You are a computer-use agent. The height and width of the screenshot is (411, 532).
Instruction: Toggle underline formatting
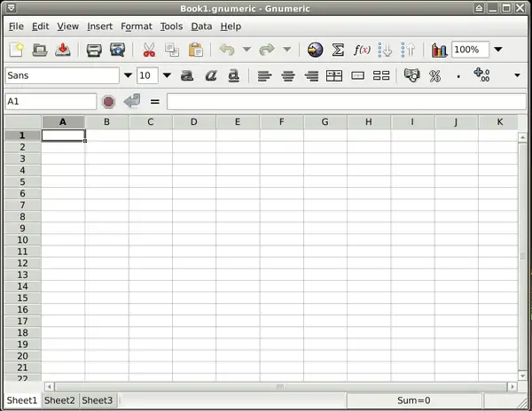click(x=233, y=76)
